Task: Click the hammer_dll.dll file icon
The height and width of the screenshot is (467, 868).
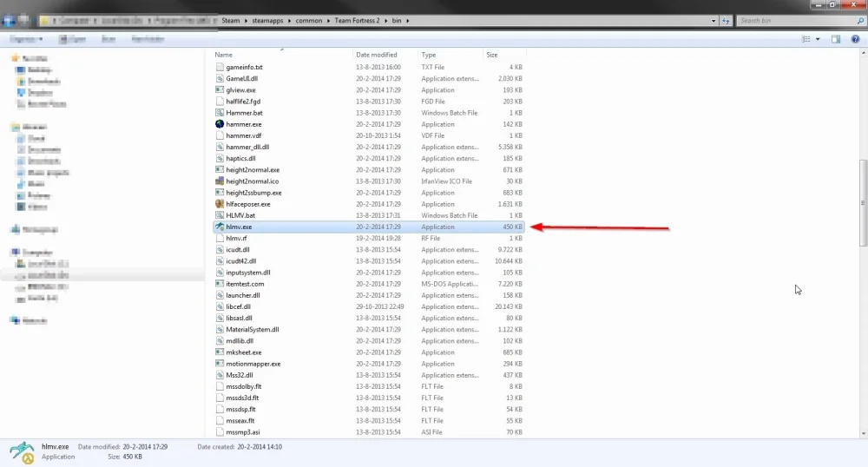Action: coord(220,147)
